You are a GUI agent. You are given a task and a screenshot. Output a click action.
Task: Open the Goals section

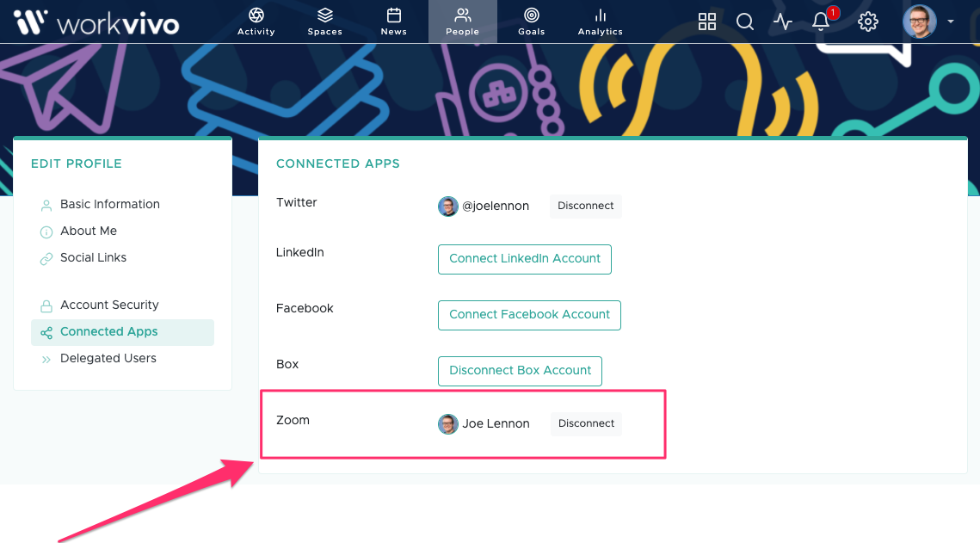531,22
